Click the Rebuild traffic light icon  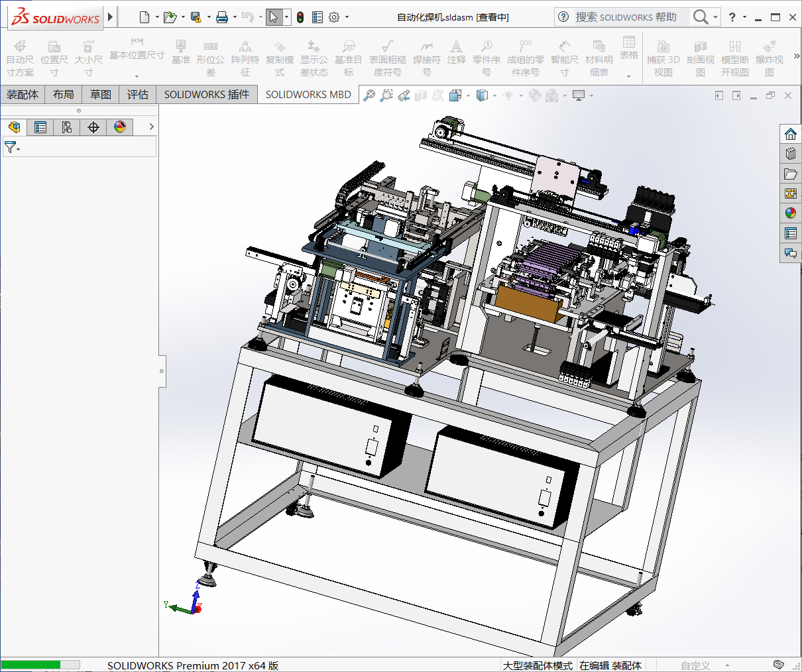point(300,17)
